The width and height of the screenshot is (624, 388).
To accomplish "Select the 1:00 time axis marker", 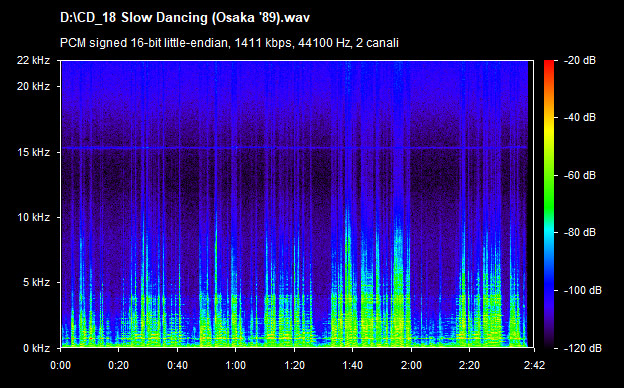I will (x=236, y=365).
